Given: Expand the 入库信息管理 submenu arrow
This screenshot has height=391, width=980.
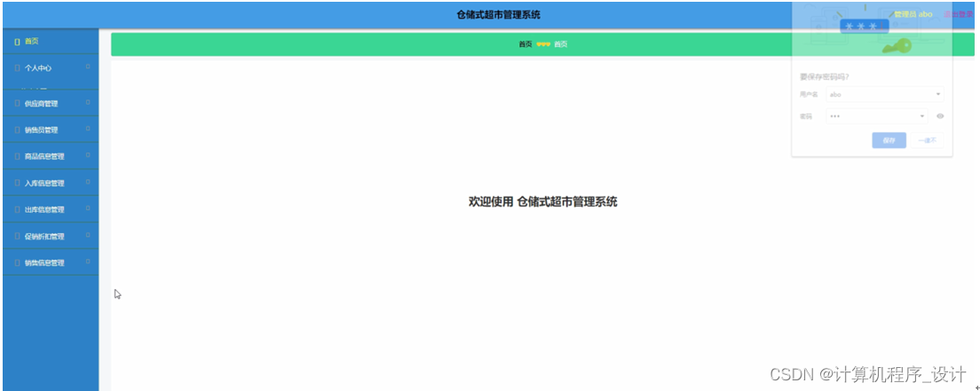Looking at the screenshot, I should [88, 182].
